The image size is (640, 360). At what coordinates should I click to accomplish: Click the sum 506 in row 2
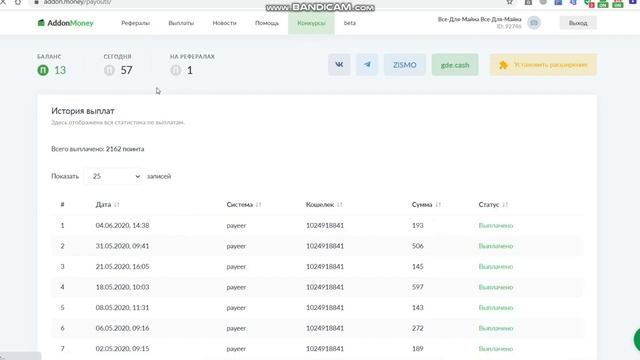click(418, 246)
